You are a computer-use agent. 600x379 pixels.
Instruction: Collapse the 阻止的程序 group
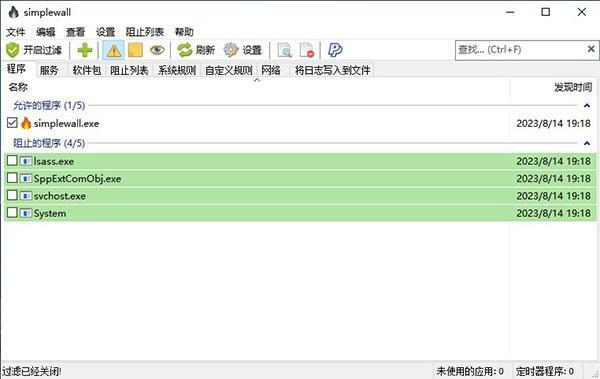click(587, 143)
